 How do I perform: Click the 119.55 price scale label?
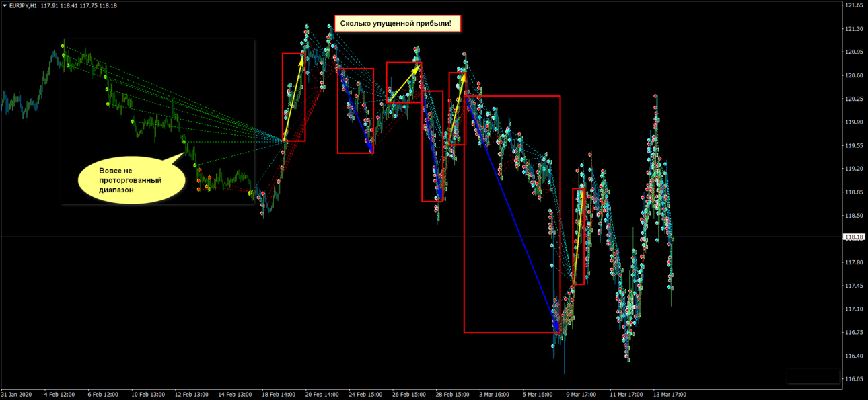pyautogui.click(x=854, y=145)
